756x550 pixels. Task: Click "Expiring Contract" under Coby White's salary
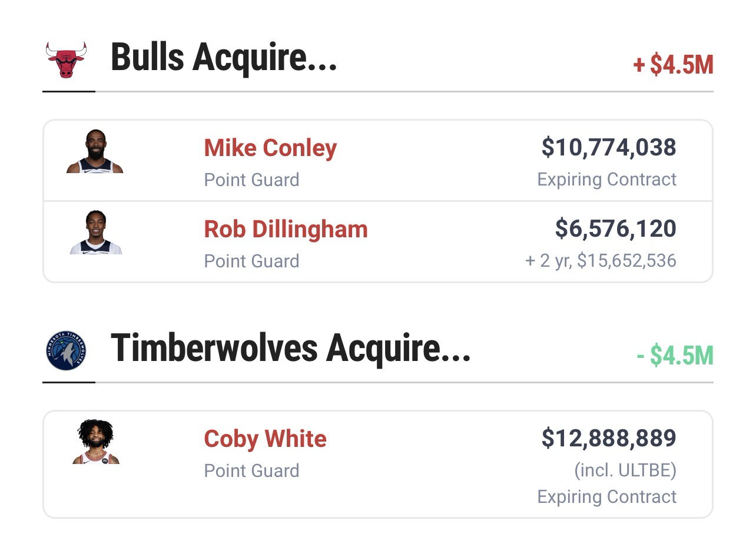point(606,496)
